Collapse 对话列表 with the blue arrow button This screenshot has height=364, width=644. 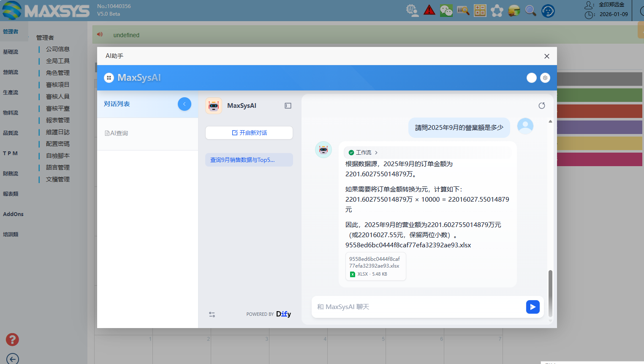(185, 104)
